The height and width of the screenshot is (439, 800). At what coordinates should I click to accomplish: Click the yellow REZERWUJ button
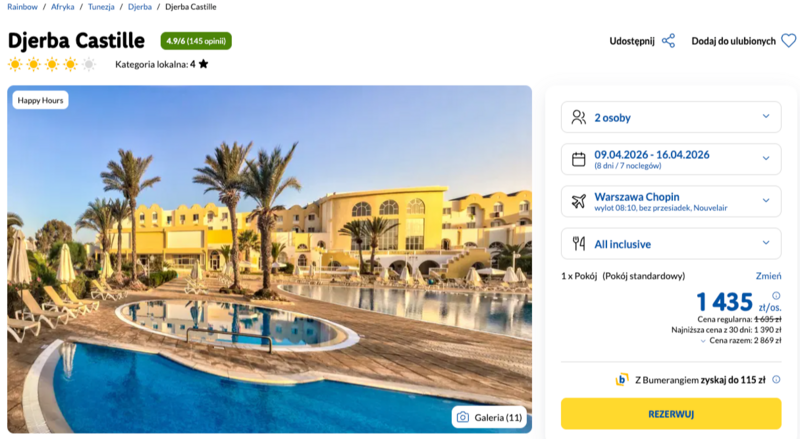click(x=671, y=414)
